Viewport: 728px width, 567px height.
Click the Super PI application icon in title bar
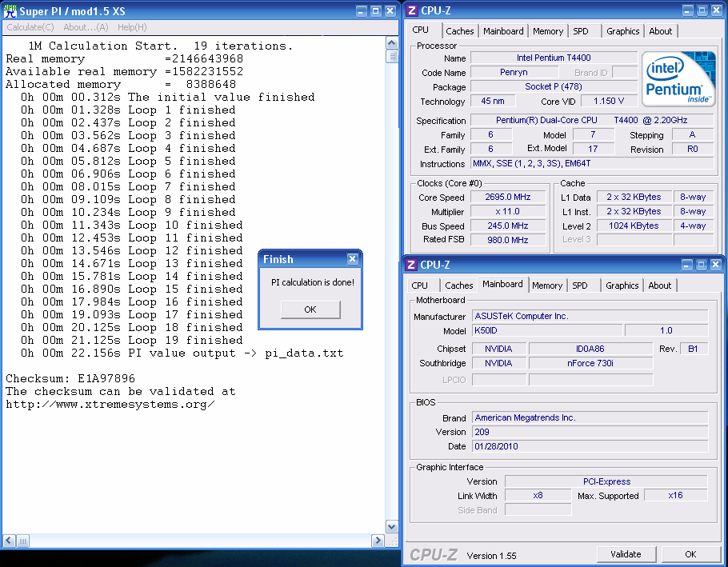10,10
